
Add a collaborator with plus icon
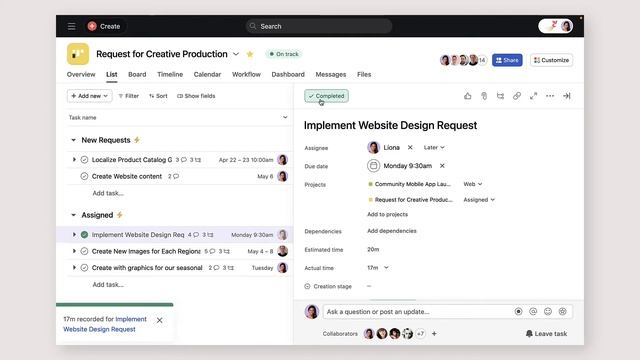point(434,333)
